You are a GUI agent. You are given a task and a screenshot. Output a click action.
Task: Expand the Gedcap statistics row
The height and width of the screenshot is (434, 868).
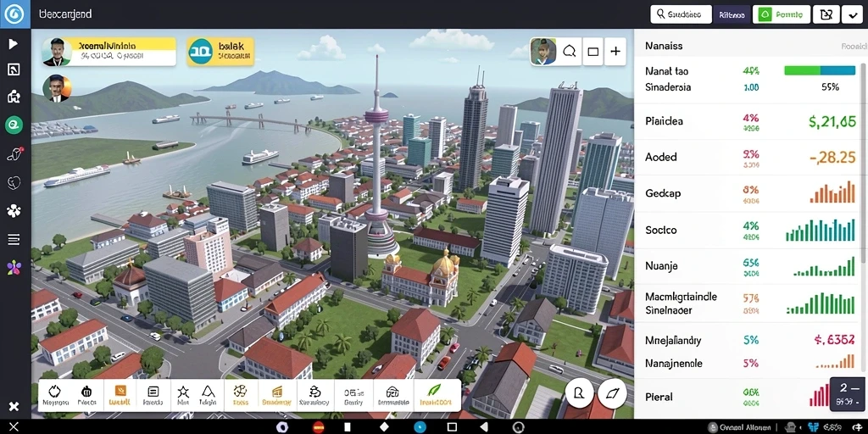[751, 194]
